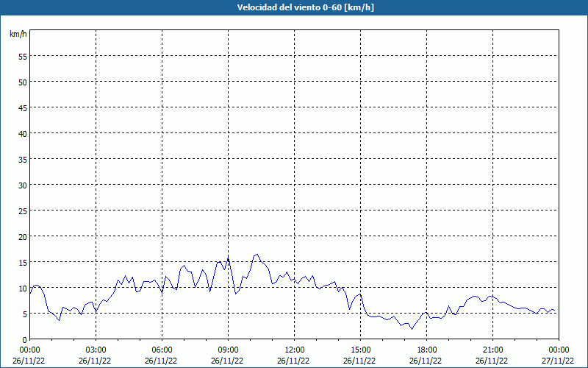588x368 pixels.
Task: Select the "15" y-axis tick label
Action: pyautogui.click(x=23, y=262)
